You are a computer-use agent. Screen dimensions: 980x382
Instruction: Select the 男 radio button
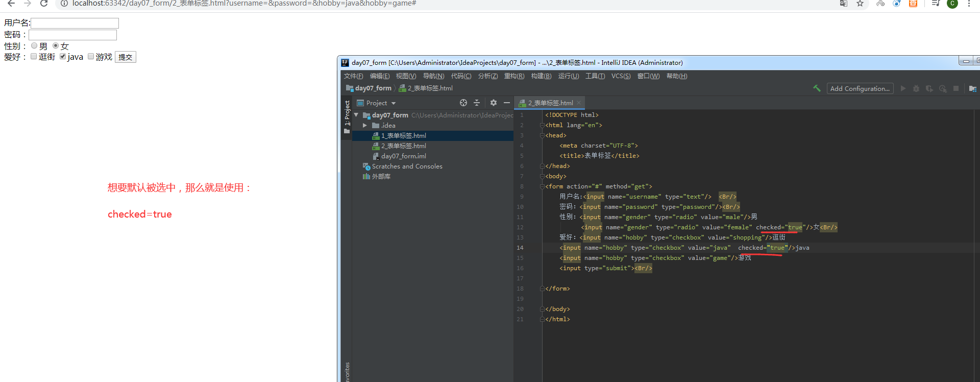pos(34,46)
